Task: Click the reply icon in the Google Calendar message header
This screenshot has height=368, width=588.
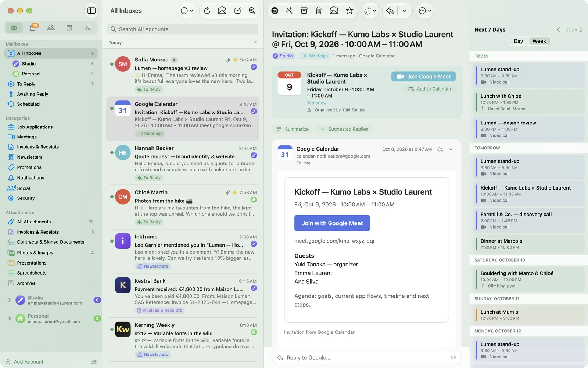Action: click(440, 149)
